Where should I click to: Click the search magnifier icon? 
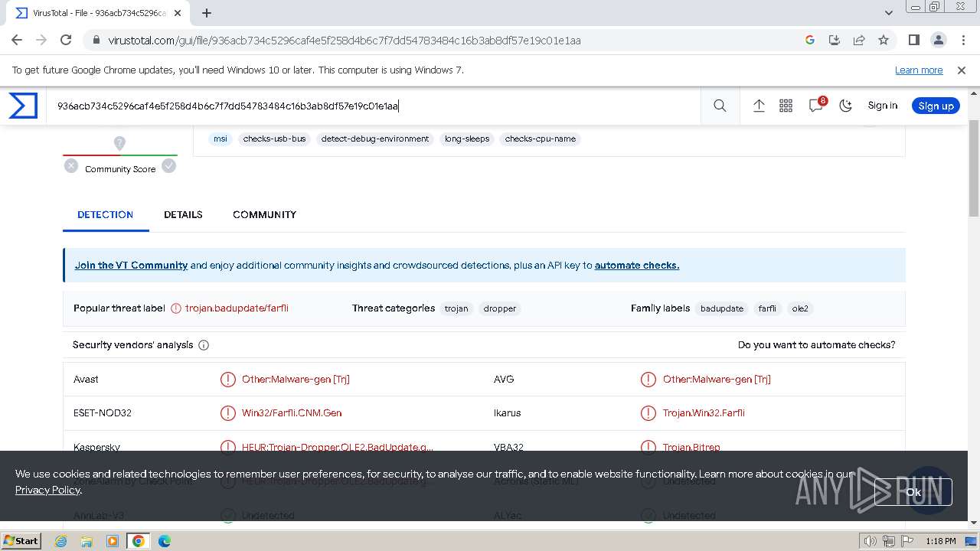pyautogui.click(x=720, y=106)
